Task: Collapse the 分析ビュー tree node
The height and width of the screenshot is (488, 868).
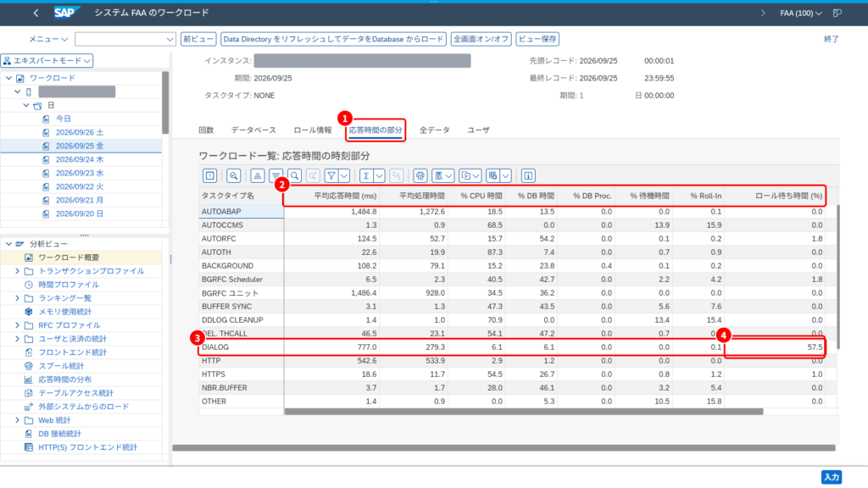Action: (x=8, y=244)
